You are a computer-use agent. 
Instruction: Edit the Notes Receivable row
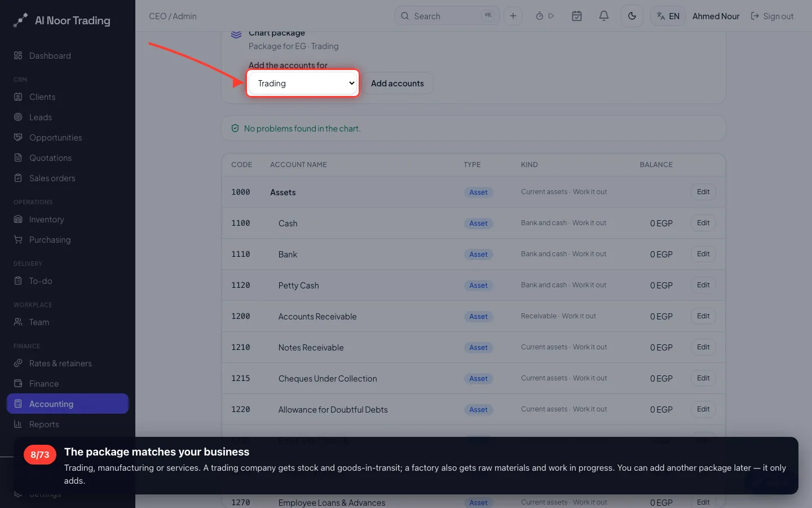pos(703,347)
